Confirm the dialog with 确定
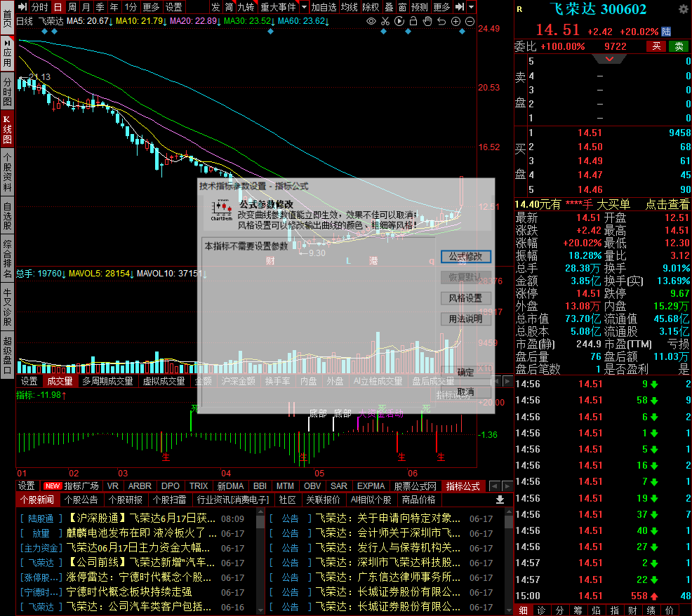 tap(465, 373)
